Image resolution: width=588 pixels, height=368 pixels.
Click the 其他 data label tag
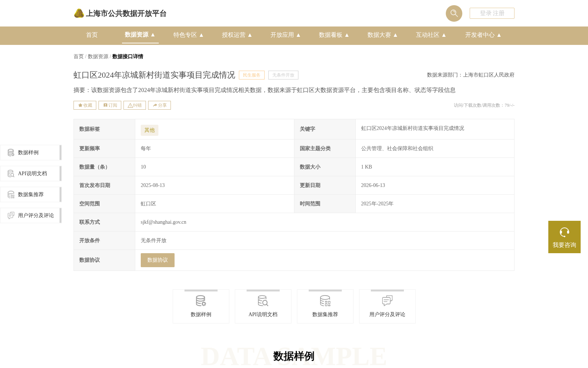[150, 130]
